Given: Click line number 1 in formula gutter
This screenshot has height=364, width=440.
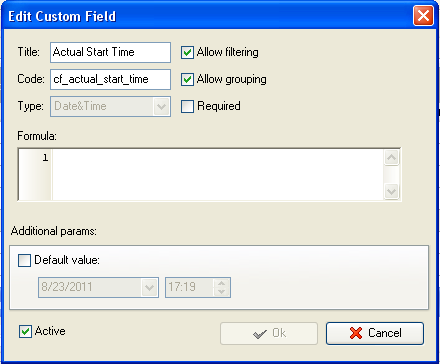Looking at the screenshot, I should click(45, 158).
